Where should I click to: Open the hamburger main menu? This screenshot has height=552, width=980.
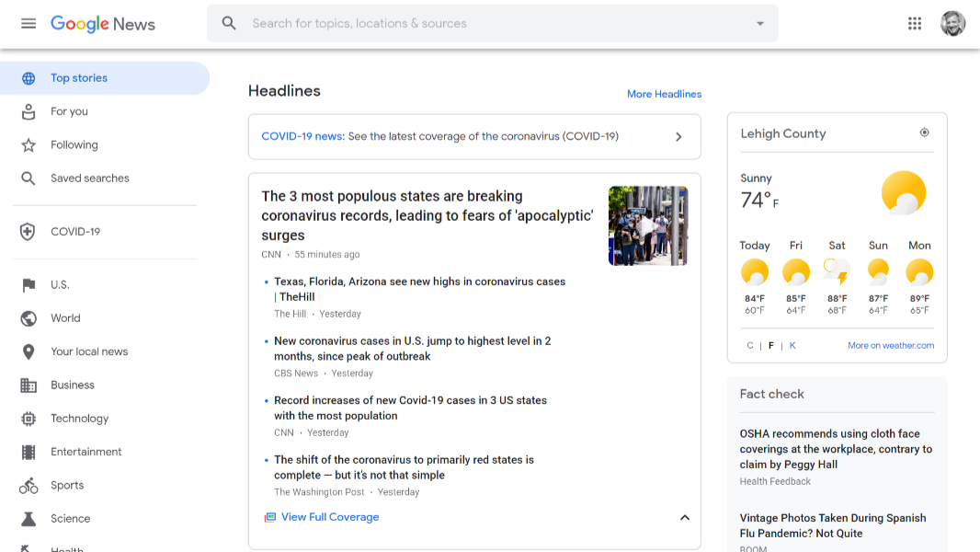coord(28,24)
